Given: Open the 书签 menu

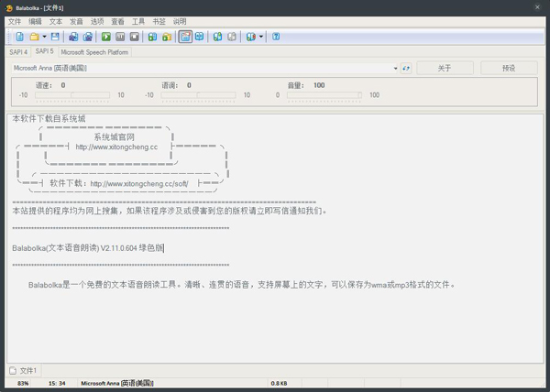Looking at the screenshot, I should pos(159,22).
